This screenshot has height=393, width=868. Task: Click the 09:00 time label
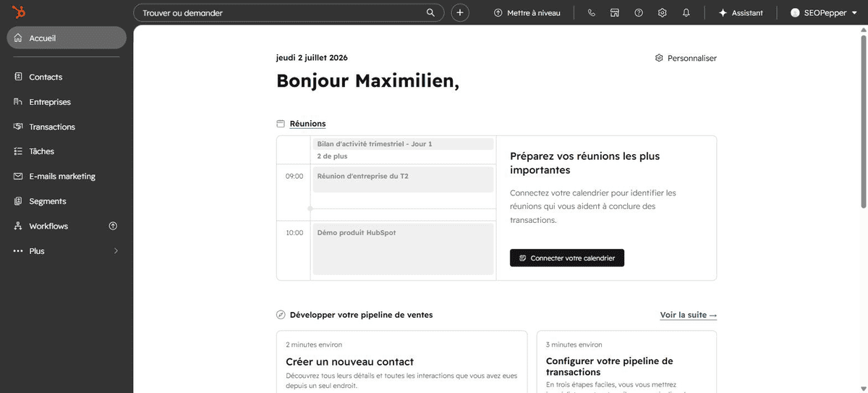[294, 176]
